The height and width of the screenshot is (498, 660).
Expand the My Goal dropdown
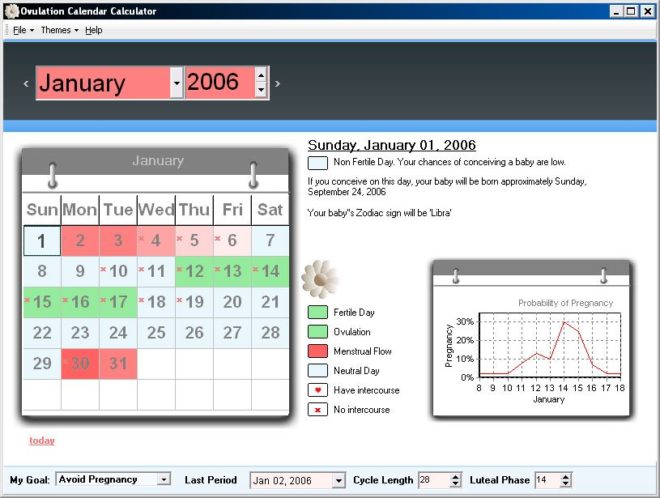click(x=164, y=480)
